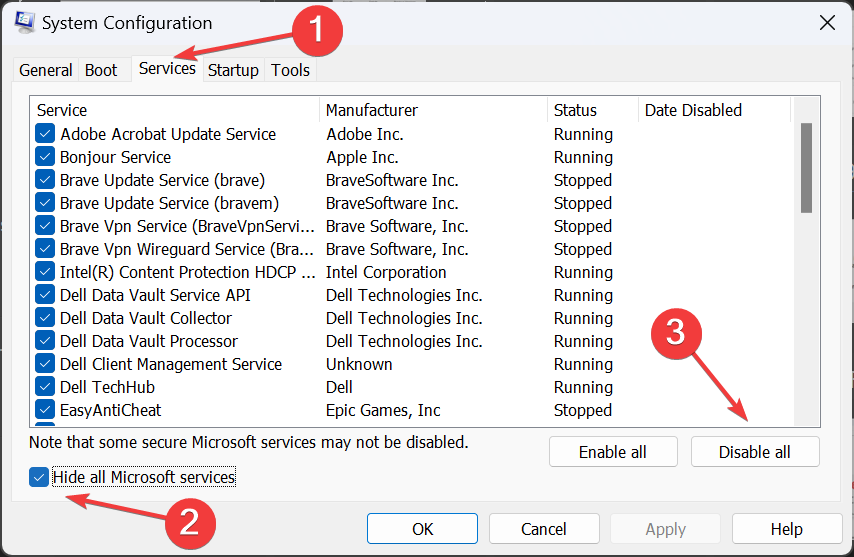Click the Adobe Inc. manufacturer cell

(365, 134)
